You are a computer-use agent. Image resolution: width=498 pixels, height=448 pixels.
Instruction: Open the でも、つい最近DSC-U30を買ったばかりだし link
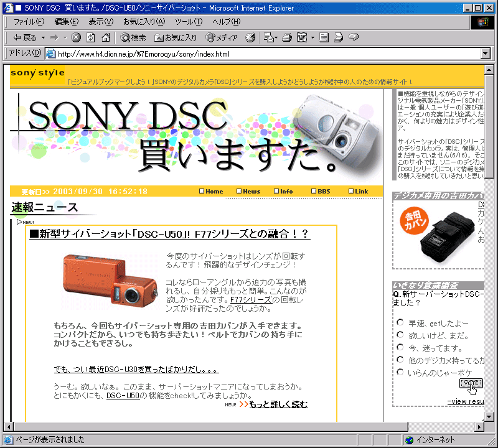point(136,369)
